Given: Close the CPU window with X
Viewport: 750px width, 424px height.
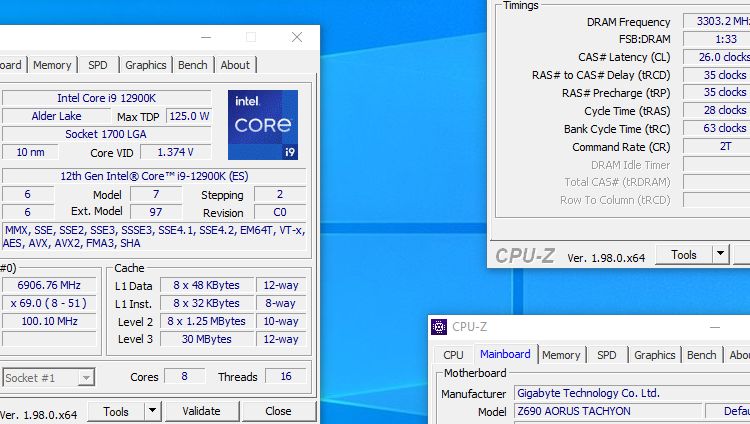Looking at the screenshot, I should coord(297,37).
